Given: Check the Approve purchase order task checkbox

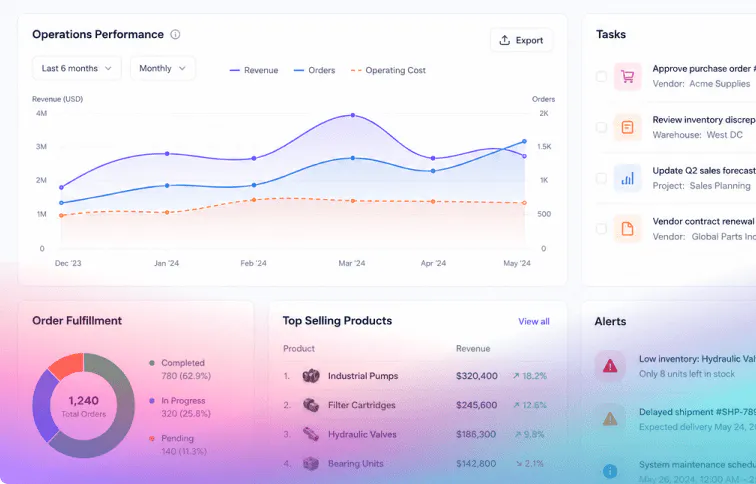Looking at the screenshot, I should (601, 76).
